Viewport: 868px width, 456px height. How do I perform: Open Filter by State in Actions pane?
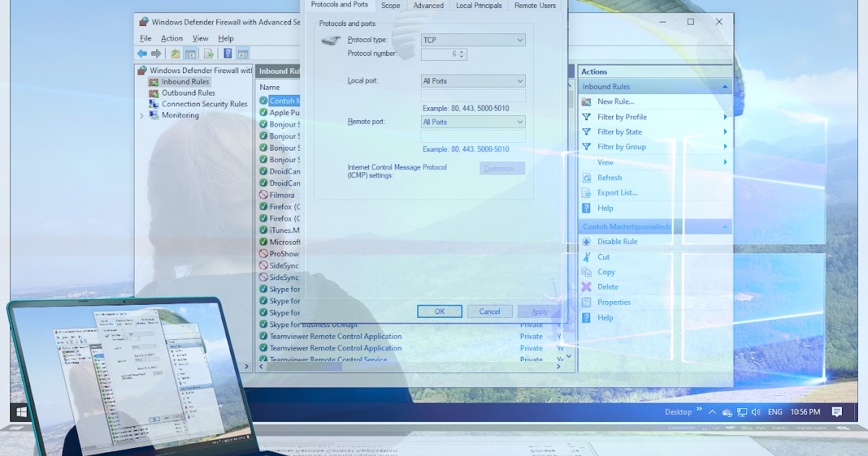tap(619, 132)
